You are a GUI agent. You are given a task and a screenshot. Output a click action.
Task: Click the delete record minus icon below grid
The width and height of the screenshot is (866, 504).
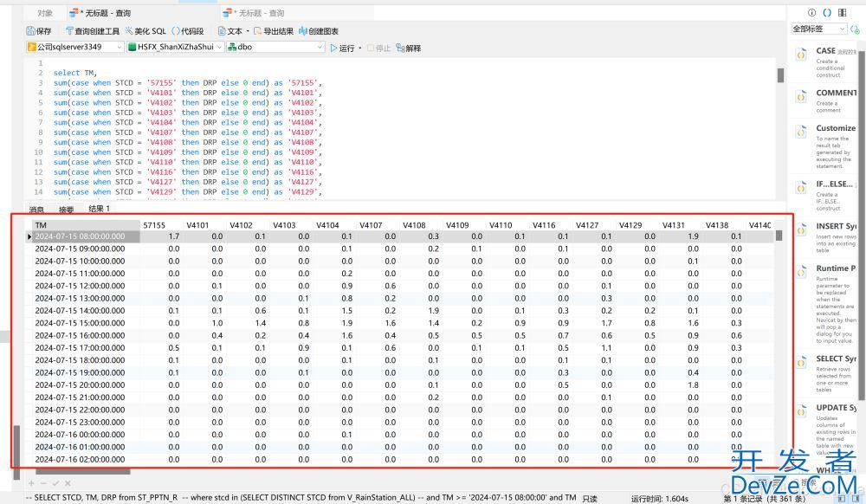(x=43, y=483)
